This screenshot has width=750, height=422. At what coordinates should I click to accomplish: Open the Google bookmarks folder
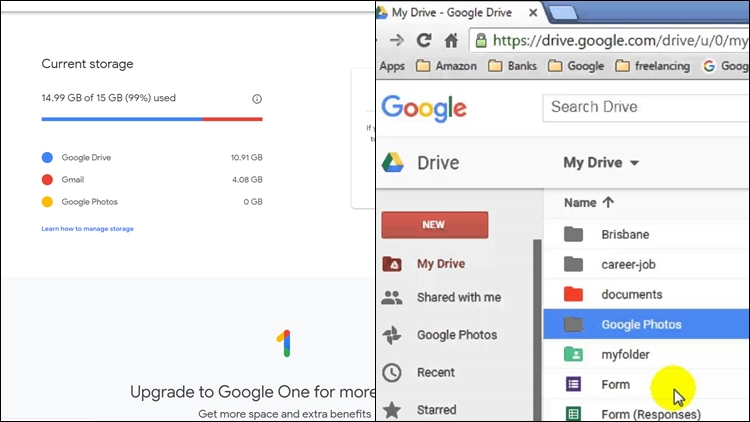coord(576,66)
